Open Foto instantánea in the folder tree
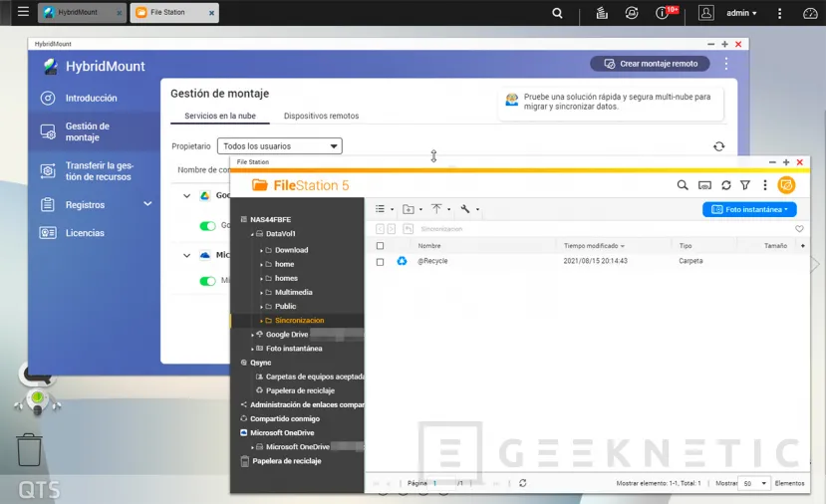This screenshot has width=826, height=504. click(x=293, y=349)
